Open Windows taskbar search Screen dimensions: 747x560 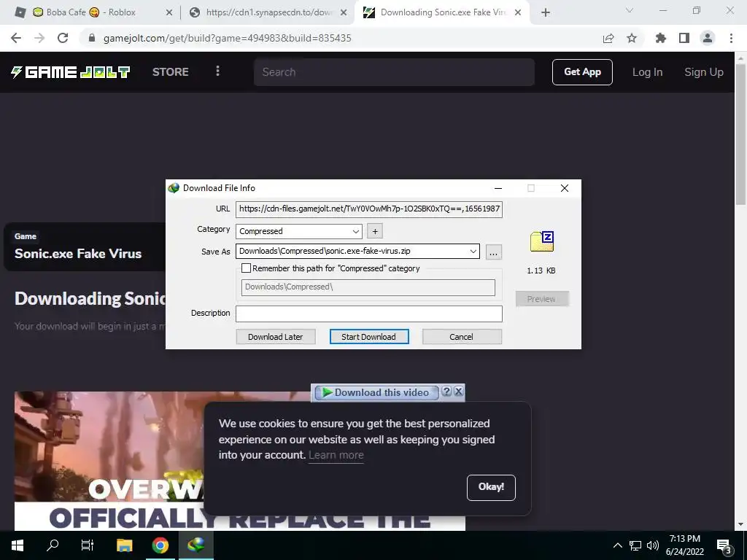[x=53, y=545]
